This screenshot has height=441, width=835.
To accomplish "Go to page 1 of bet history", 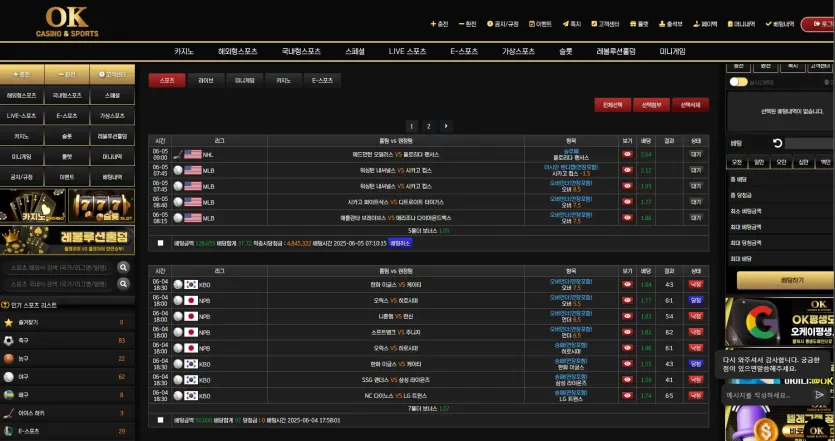I will (x=411, y=126).
